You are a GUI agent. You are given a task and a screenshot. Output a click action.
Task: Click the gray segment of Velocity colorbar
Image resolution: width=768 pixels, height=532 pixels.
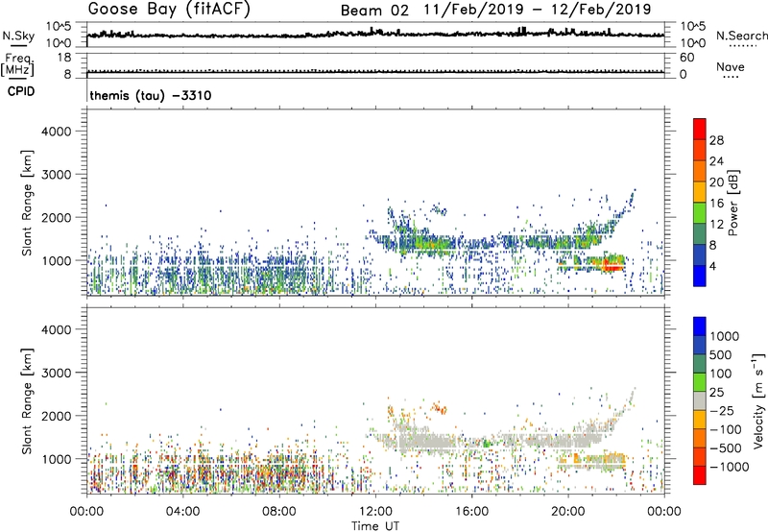[700, 400]
